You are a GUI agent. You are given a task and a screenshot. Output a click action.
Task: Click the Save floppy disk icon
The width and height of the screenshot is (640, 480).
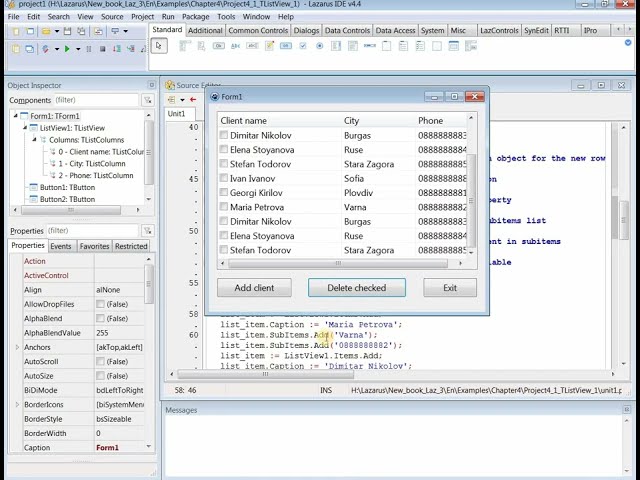pos(67,31)
